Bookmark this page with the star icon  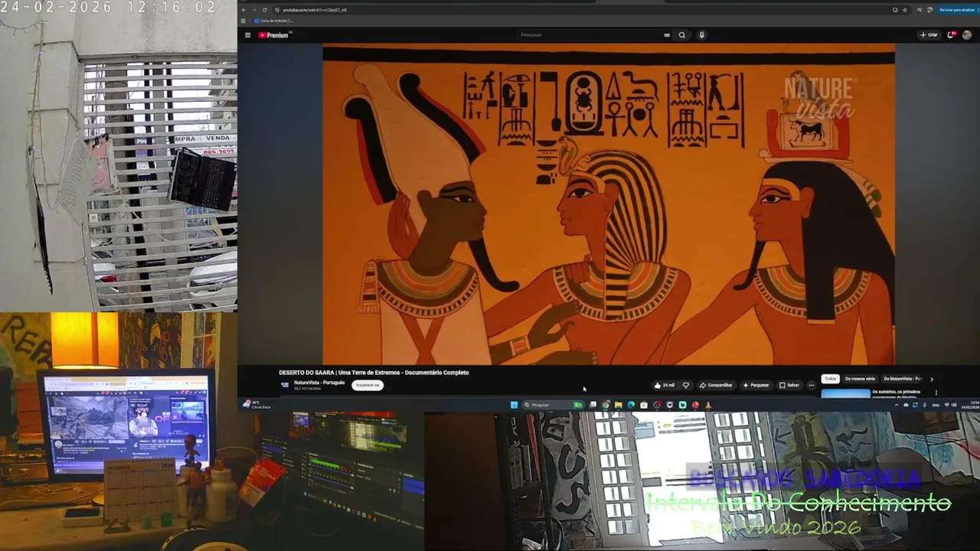pyautogui.click(x=904, y=10)
